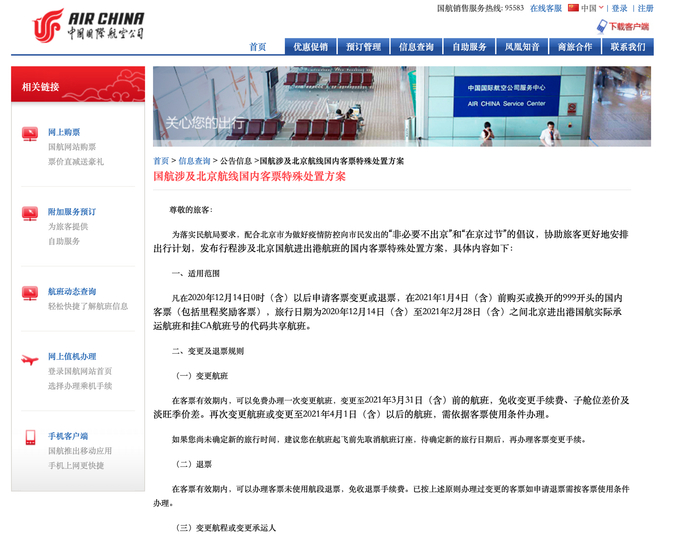
Task: Open the 网上购票 sidebar link
Action: [x=64, y=132]
